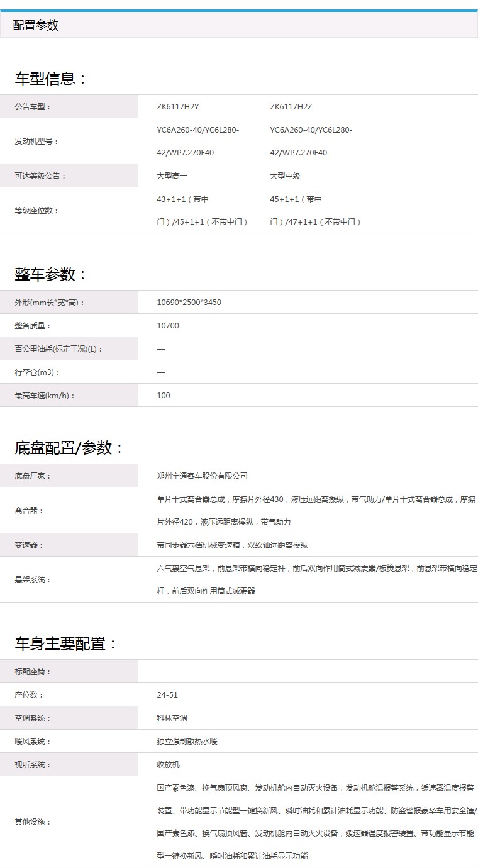
Task: Select the 大型高一 grade value
Action: (x=172, y=176)
